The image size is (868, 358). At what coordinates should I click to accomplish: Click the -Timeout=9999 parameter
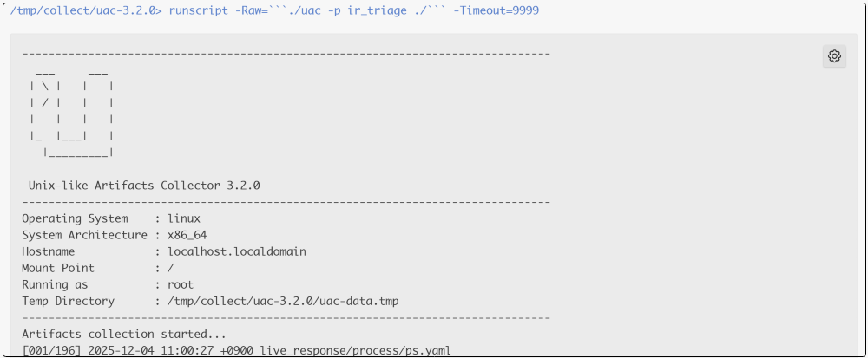coord(496,10)
